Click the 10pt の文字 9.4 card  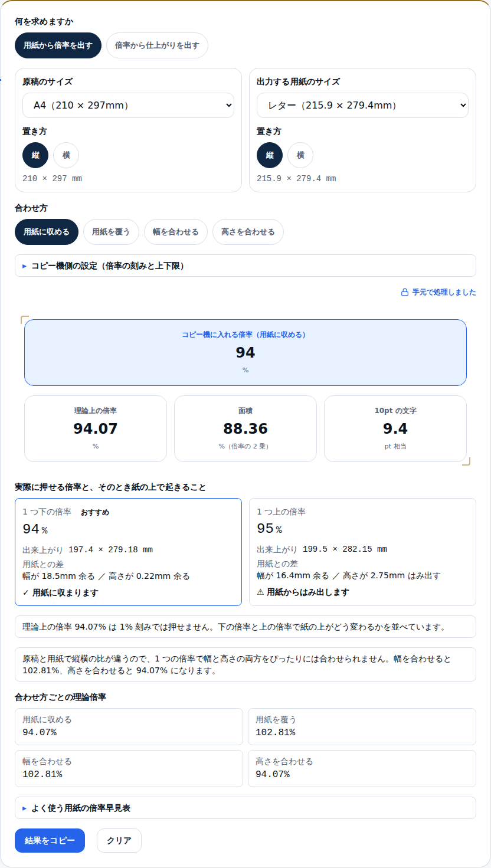pyautogui.click(x=395, y=428)
